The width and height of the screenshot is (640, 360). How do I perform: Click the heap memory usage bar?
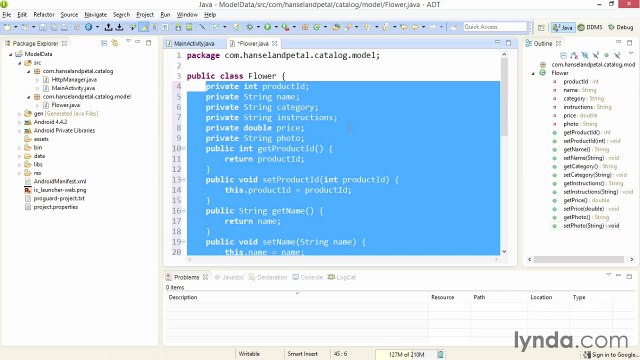pyautogui.click(x=406, y=354)
